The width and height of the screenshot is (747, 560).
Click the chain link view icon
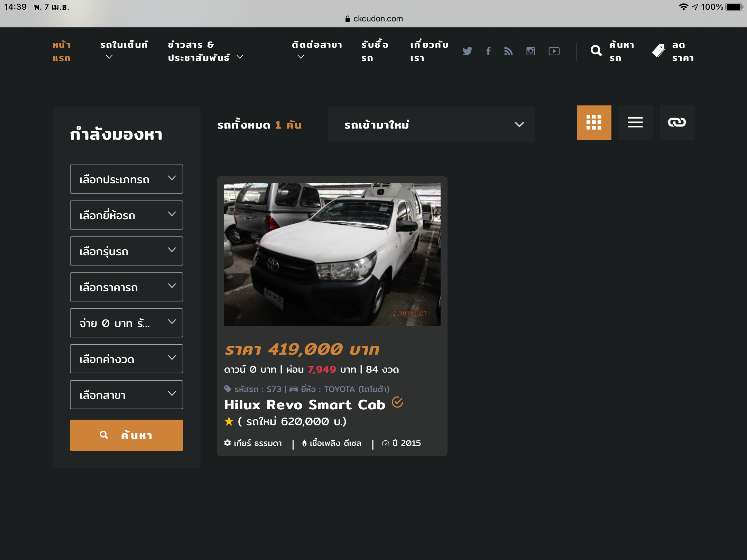click(x=677, y=122)
